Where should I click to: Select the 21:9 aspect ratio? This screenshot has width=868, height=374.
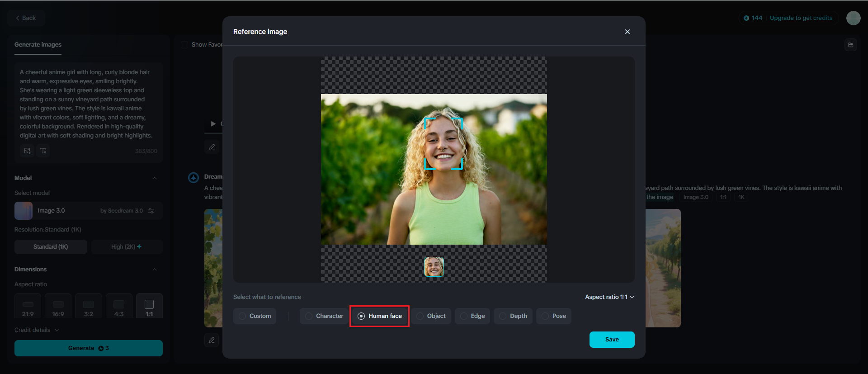(x=28, y=306)
